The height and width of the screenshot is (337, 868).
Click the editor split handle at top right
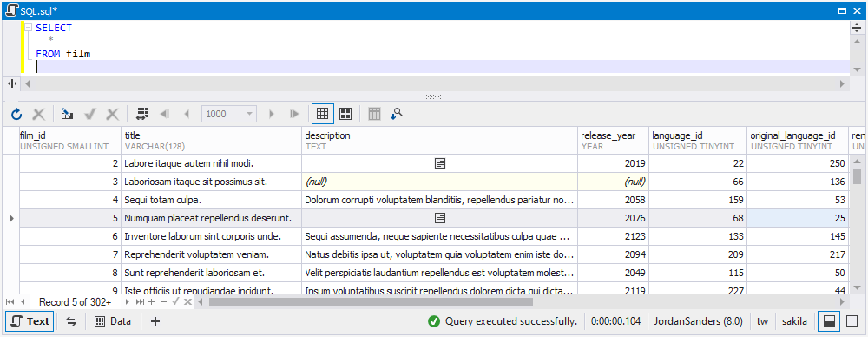point(856,28)
